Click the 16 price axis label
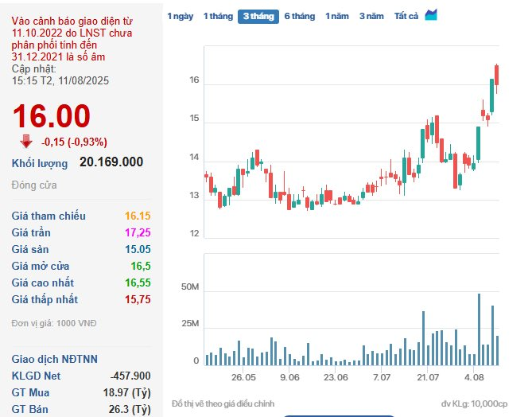The width and height of the screenshot is (532, 417). tap(194, 80)
